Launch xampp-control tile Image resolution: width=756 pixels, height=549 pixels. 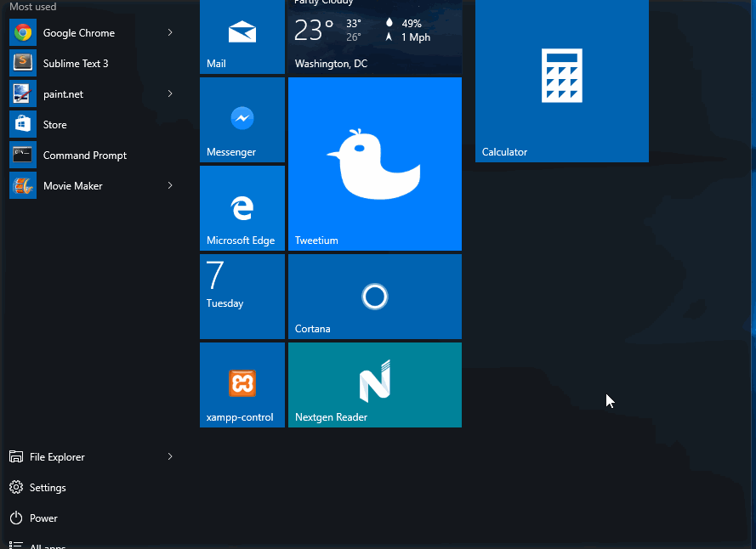pos(242,385)
